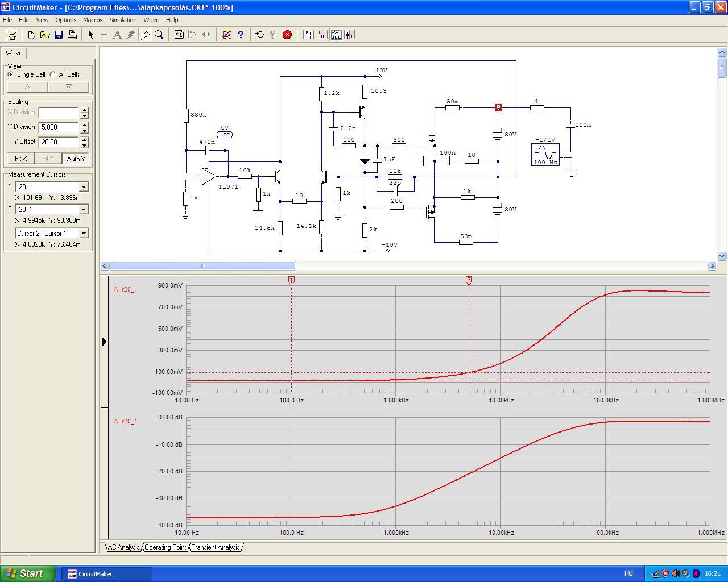
Task: Switch to the Transient Analysis tab
Action: tap(216, 547)
